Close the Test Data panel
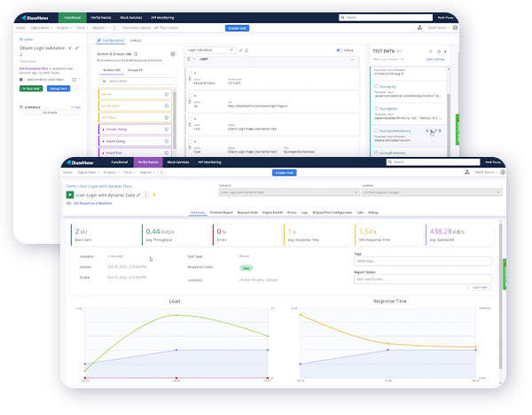 (445, 51)
